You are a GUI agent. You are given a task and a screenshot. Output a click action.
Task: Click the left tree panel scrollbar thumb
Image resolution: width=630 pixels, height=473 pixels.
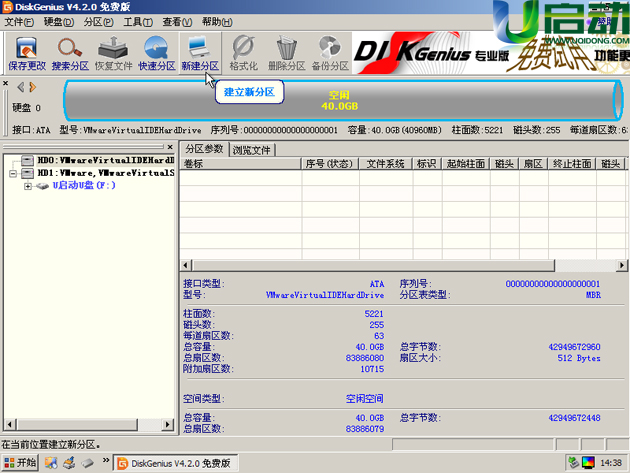(77, 424)
